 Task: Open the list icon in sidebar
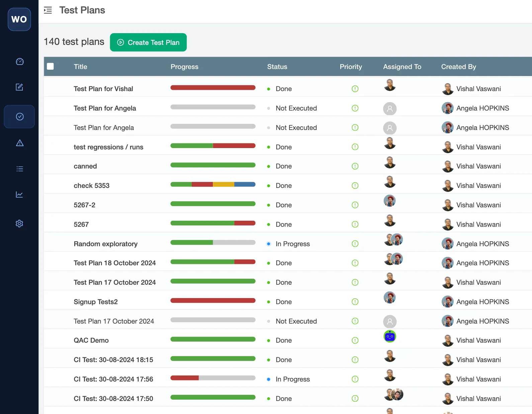pyautogui.click(x=20, y=169)
